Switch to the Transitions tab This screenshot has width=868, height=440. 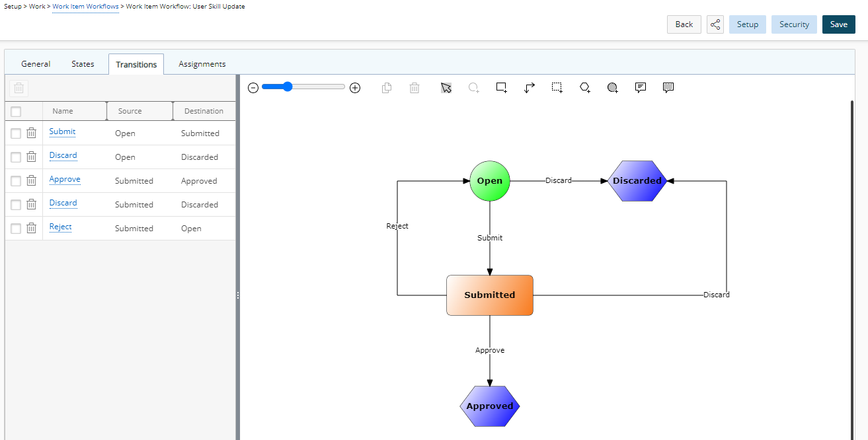136,64
